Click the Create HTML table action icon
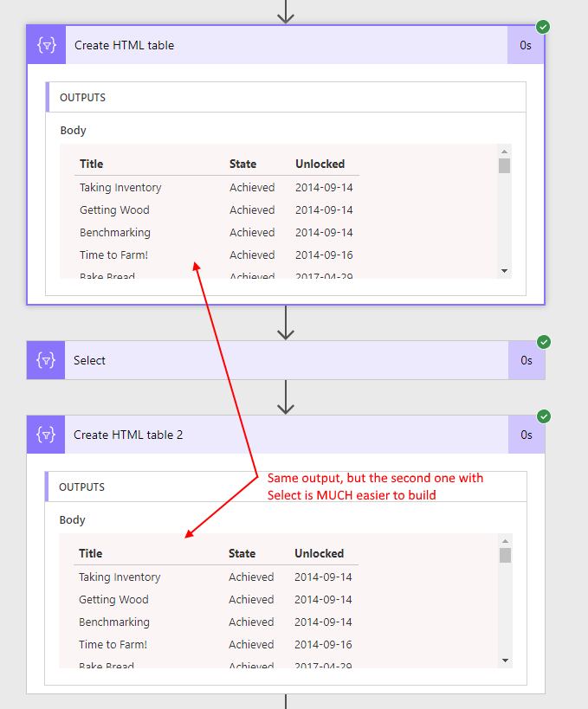The height and width of the screenshot is (709, 588). 47,45
